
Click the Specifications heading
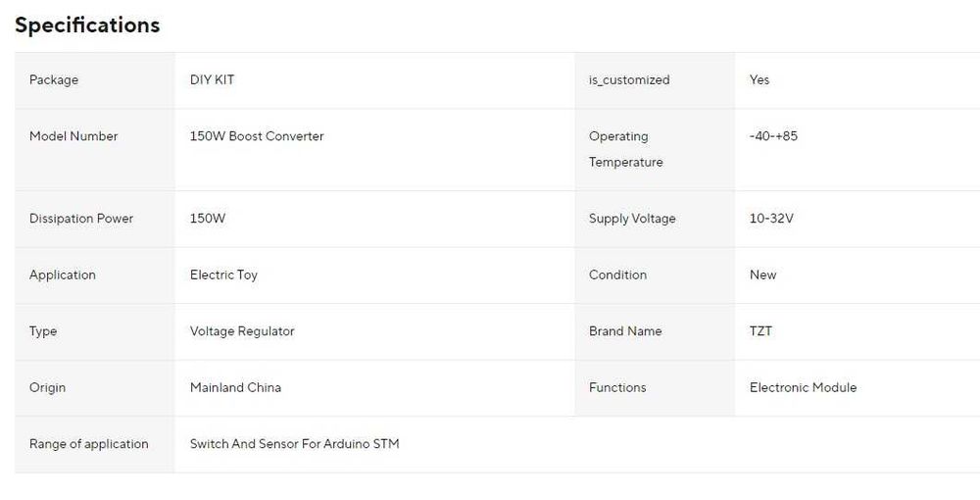87,25
